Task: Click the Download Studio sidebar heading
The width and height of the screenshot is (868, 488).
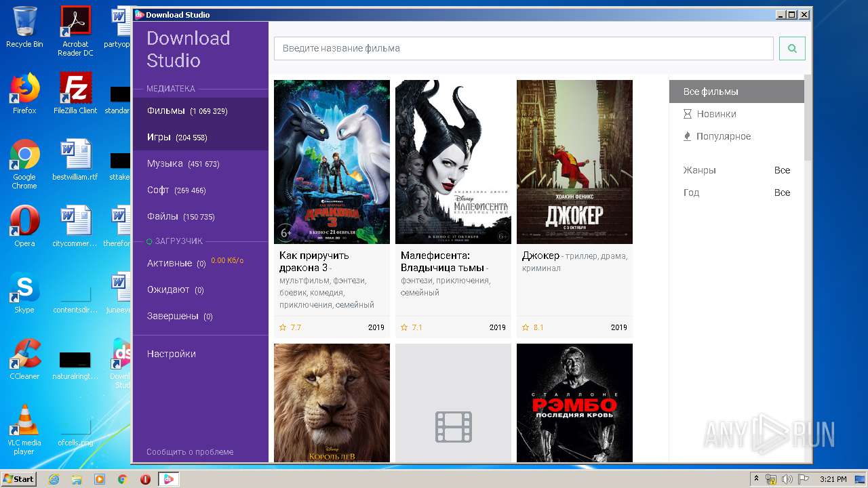Action: click(x=188, y=49)
